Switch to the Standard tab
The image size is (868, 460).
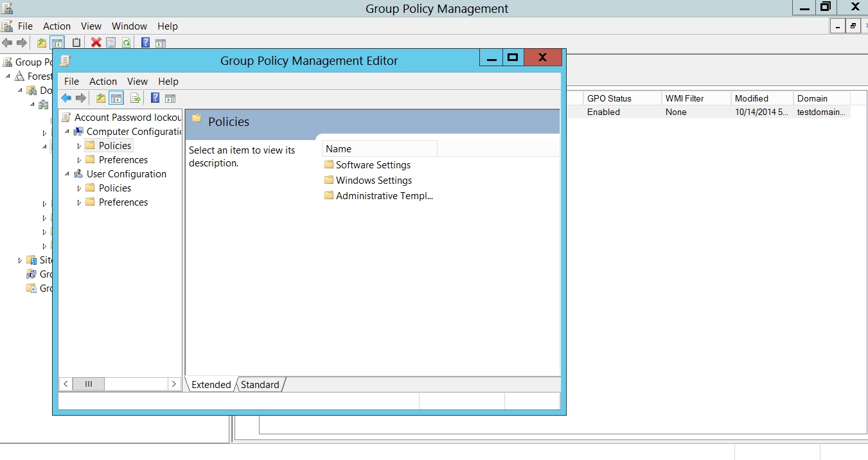point(260,385)
